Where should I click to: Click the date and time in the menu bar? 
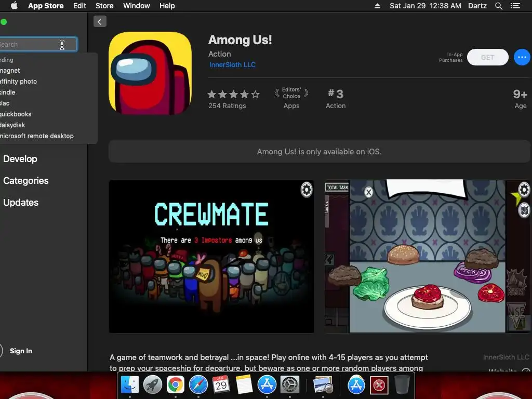click(x=425, y=6)
